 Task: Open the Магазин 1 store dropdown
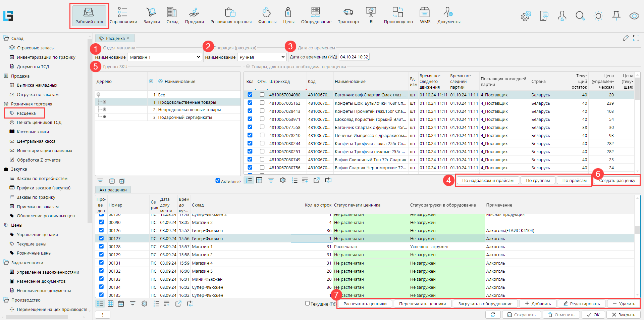165,57
